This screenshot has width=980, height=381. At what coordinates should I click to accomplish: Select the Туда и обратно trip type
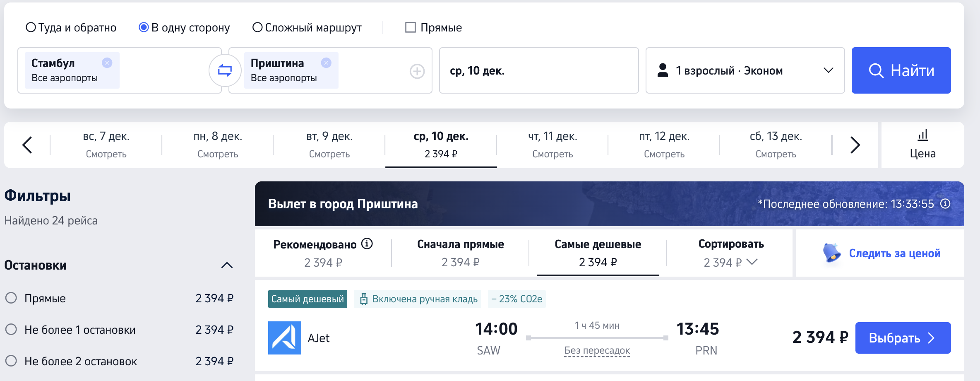coord(31,27)
